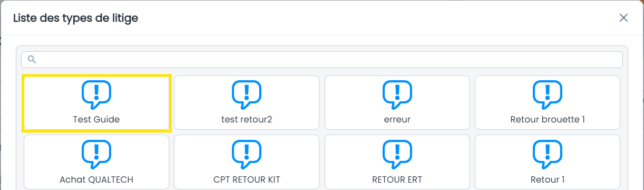Select the Retour brouette 1 card
This screenshot has height=190, width=644.
pos(548,103)
